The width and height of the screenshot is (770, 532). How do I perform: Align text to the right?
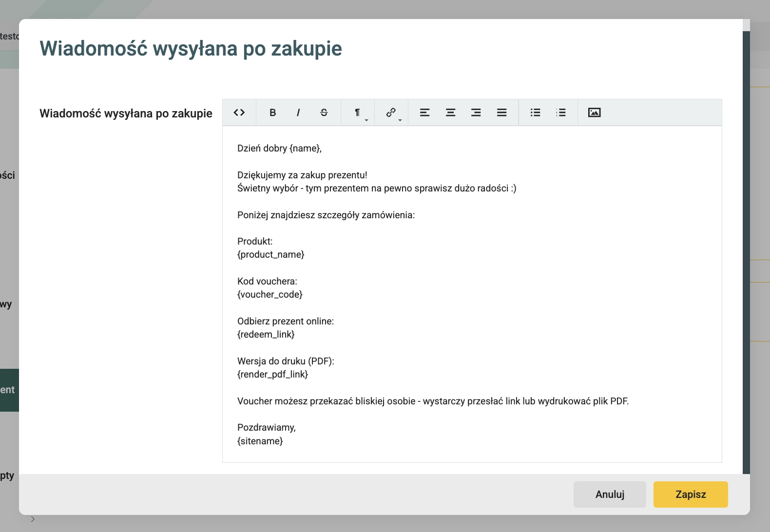[x=476, y=113]
